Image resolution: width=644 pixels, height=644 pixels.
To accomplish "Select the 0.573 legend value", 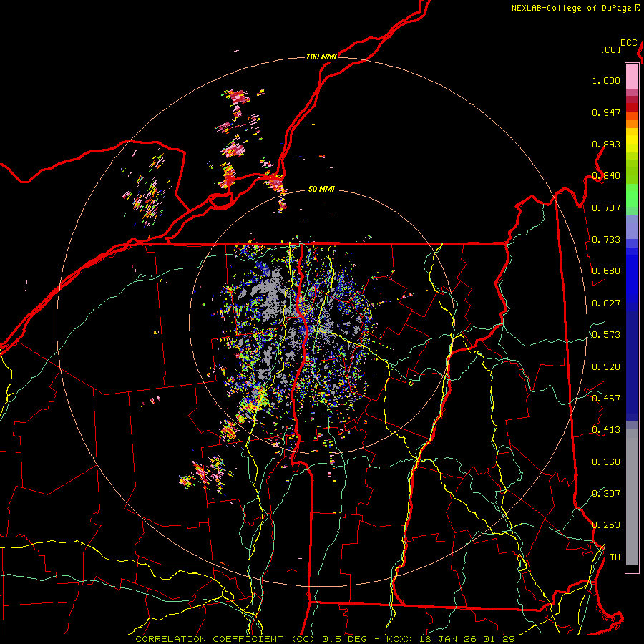I will pyautogui.click(x=606, y=335).
